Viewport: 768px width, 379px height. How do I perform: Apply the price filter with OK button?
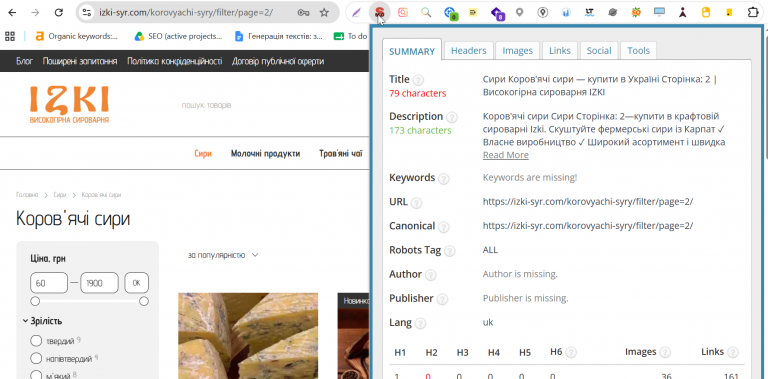point(137,283)
